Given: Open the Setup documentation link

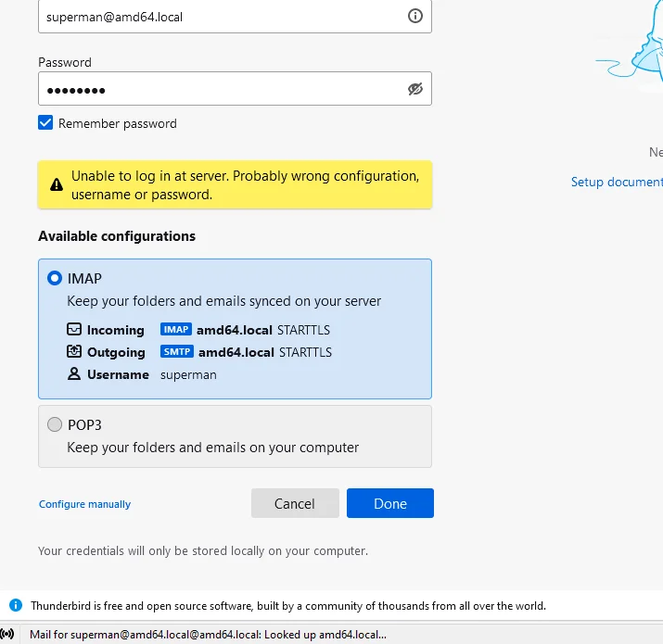Looking at the screenshot, I should (617, 182).
